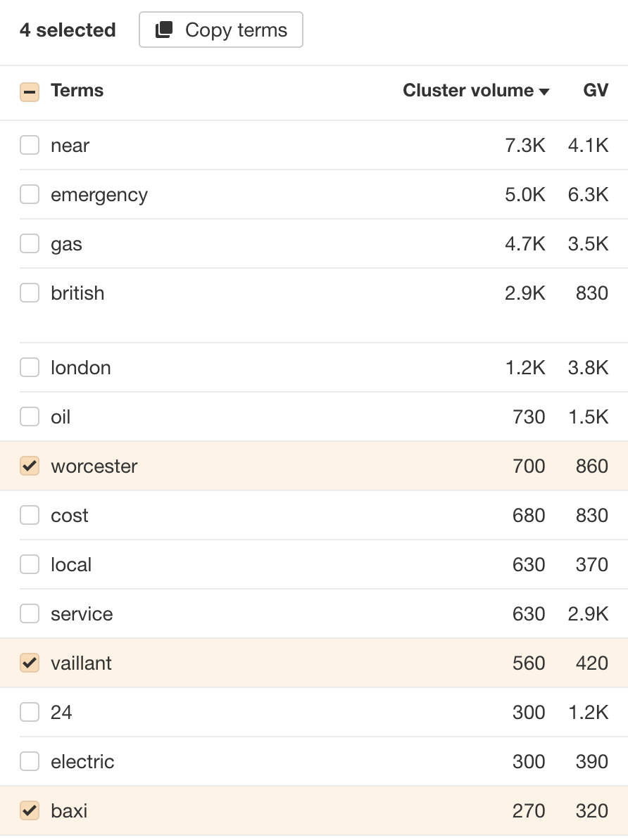Click the 'worcester' term text

94,466
